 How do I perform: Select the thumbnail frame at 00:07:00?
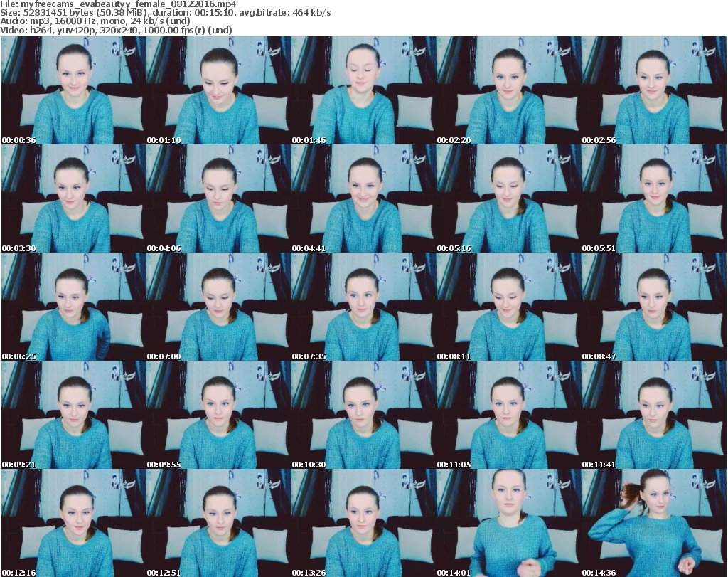[219, 307]
